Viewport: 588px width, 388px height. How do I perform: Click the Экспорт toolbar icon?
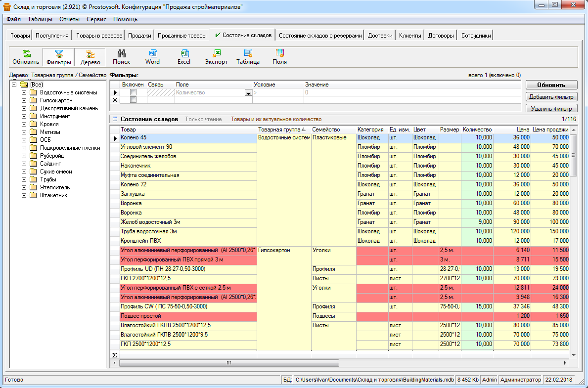pos(216,57)
